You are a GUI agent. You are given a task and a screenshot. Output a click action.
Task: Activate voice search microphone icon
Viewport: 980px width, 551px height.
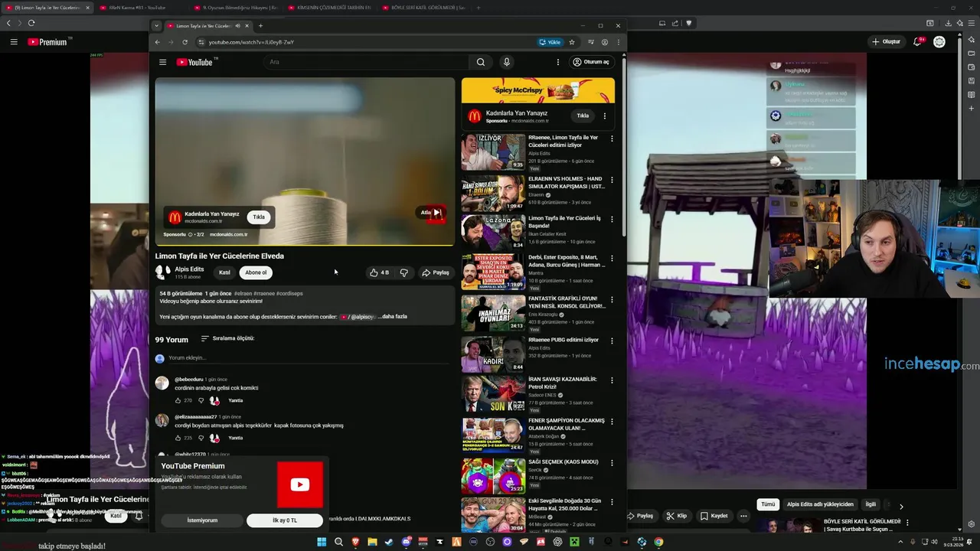(506, 62)
